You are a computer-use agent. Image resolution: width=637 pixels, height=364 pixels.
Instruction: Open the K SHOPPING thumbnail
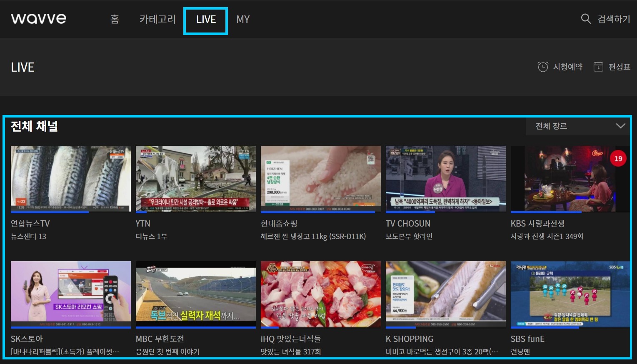446,294
